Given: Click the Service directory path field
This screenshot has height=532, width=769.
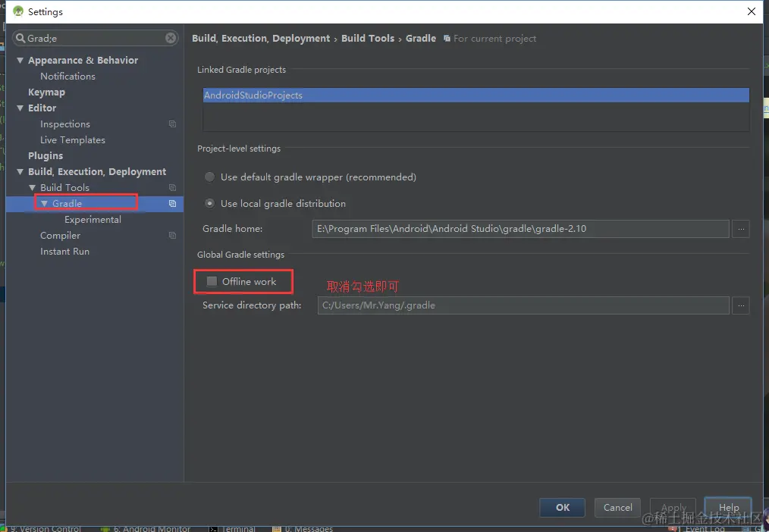Looking at the screenshot, I should tap(523, 305).
